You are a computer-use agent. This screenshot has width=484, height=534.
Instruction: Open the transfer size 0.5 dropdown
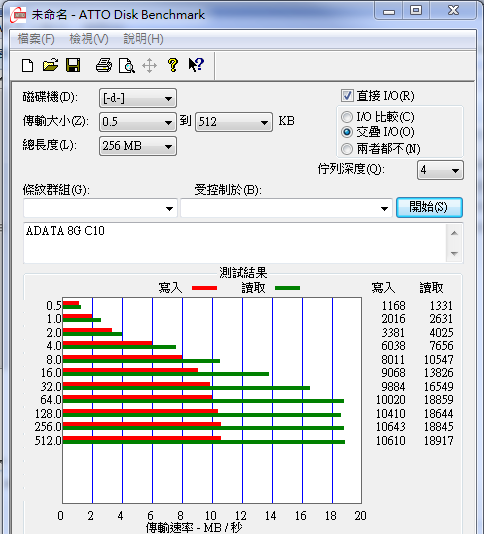point(138,122)
